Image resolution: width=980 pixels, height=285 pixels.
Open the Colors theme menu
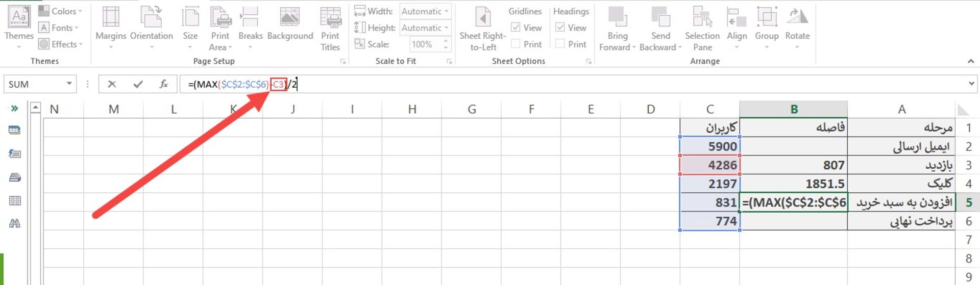(60, 11)
